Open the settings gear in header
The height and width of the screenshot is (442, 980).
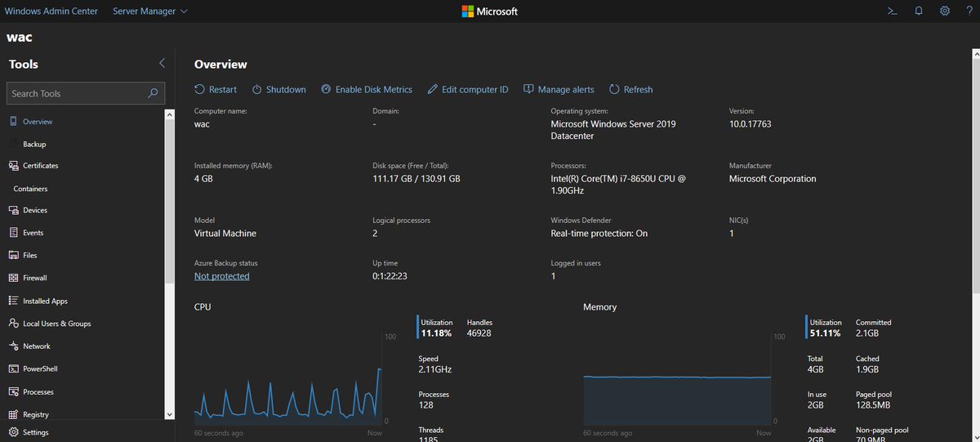[945, 11]
